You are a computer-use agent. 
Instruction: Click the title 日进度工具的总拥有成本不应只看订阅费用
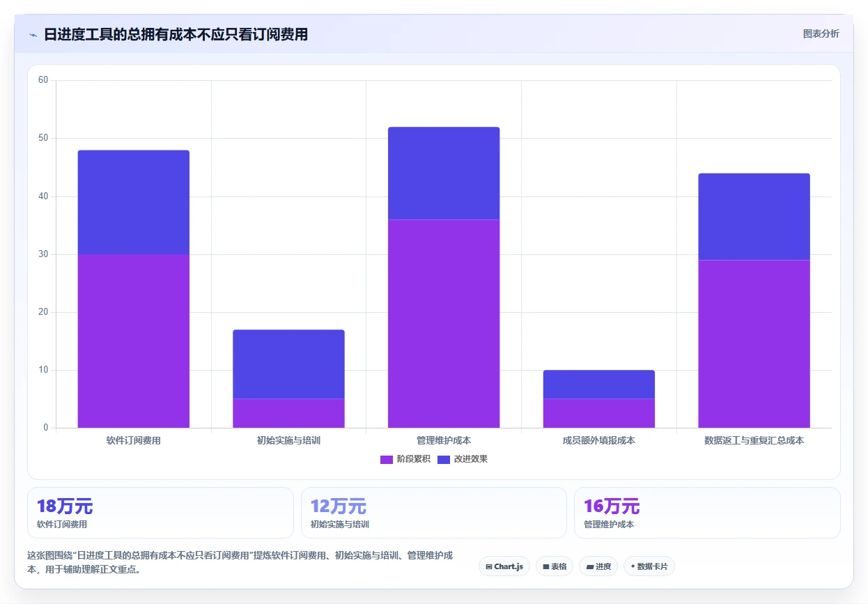[176, 34]
